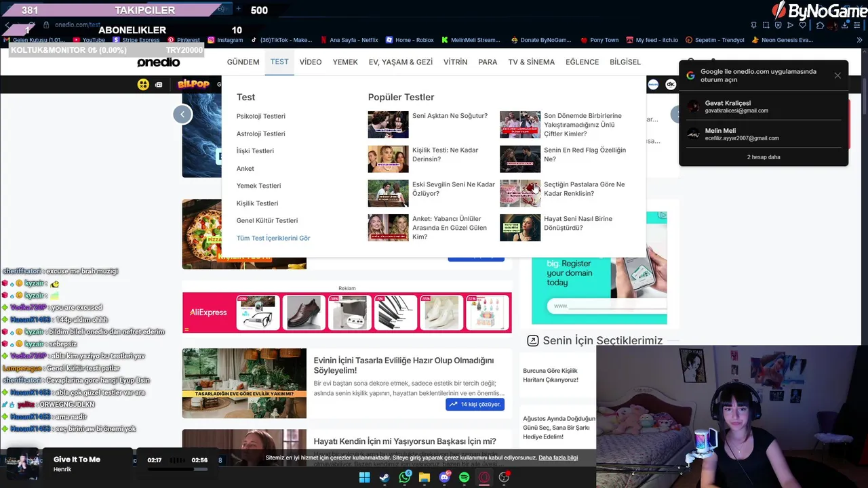This screenshot has height=488, width=868.
Task: Click the AliExpress ad banner logo
Action: point(208,312)
